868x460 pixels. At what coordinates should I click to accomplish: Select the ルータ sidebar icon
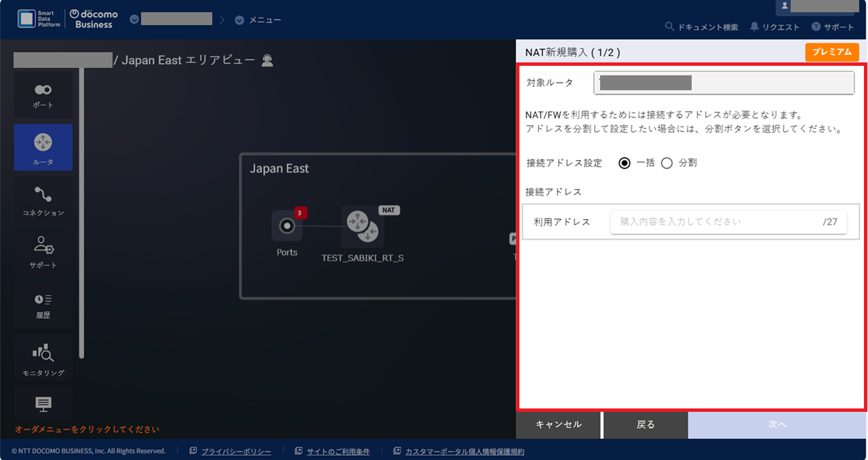tap(43, 147)
